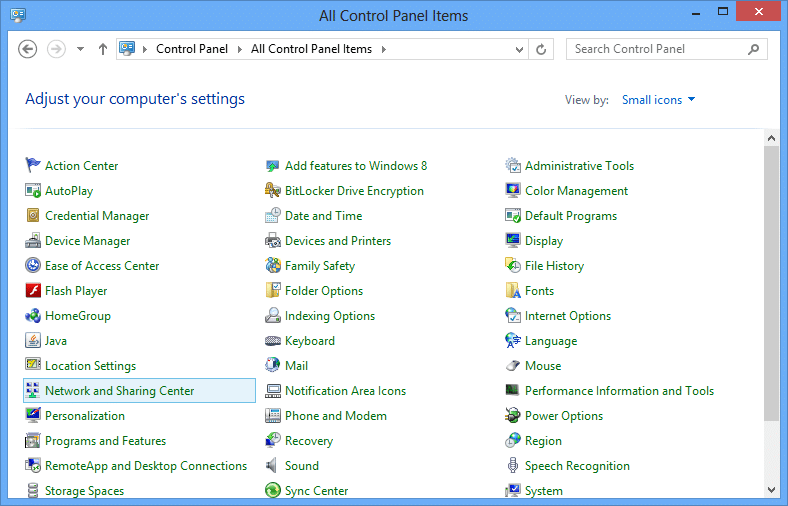The height and width of the screenshot is (506, 788).
Task: Click the Speech Recognition microphone icon
Action: pyautogui.click(x=513, y=466)
